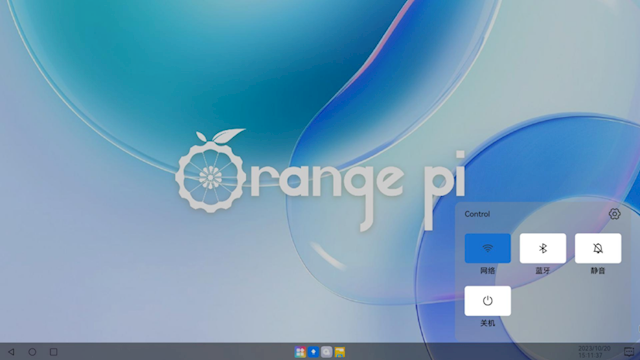Click the Orange Pi logo on wallpaper
The width and height of the screenshot is (640, 360).
point(320,180)
